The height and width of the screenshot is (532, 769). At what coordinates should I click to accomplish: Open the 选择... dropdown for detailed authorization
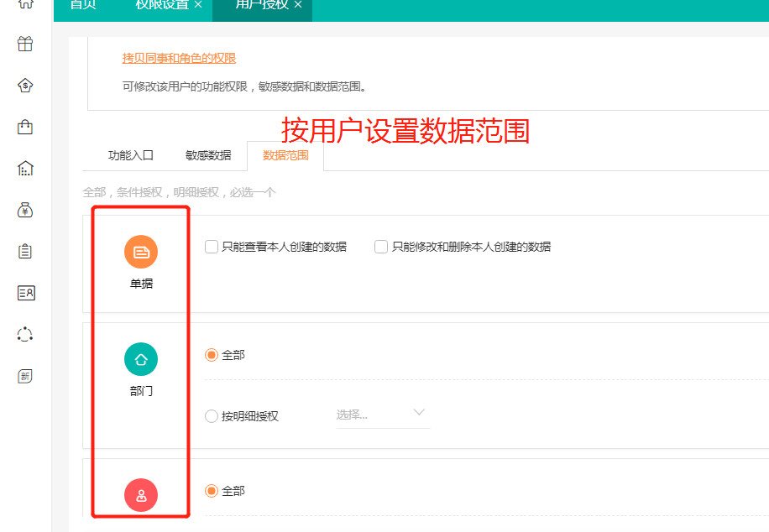coord(382,414)
